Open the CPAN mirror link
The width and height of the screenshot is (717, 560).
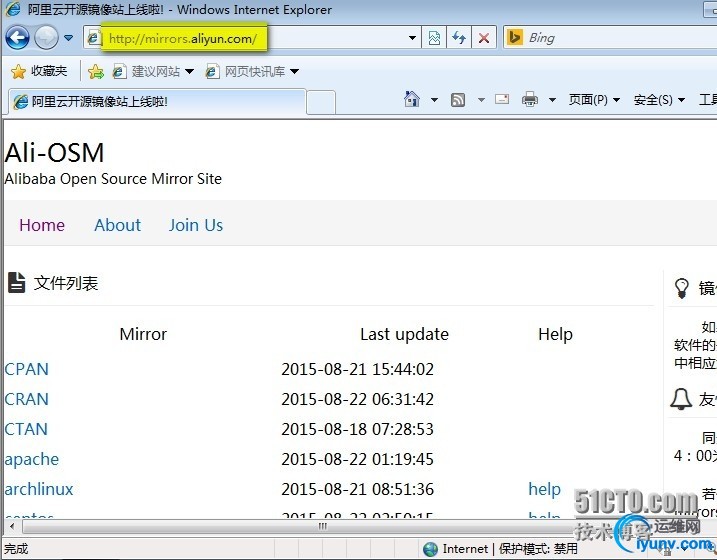(x=27, y=369)
